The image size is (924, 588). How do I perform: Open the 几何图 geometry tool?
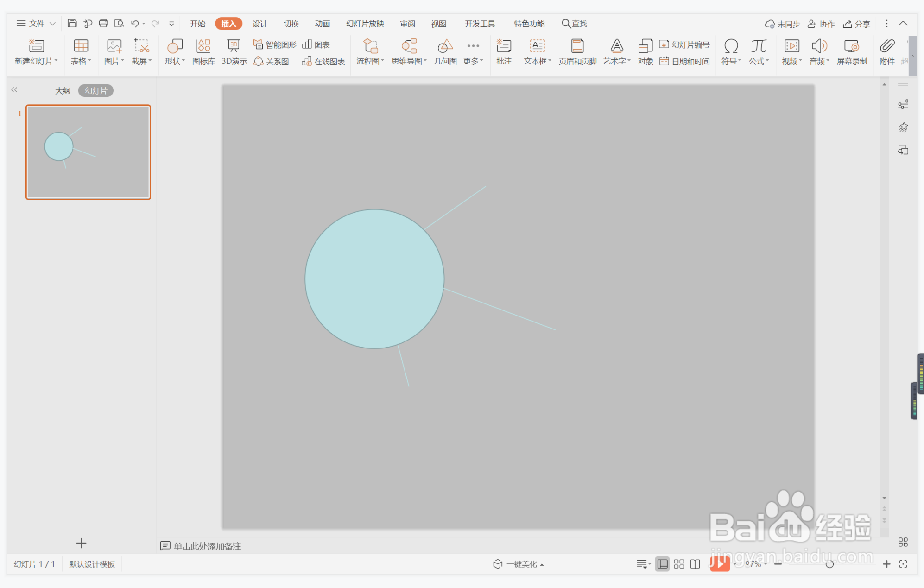coord(445,51)
